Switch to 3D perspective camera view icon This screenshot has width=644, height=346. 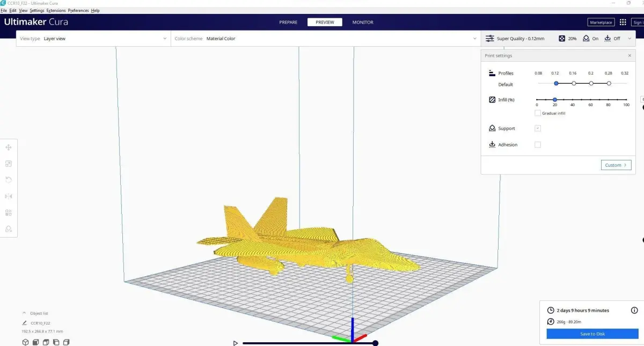(x=25, y=342)
